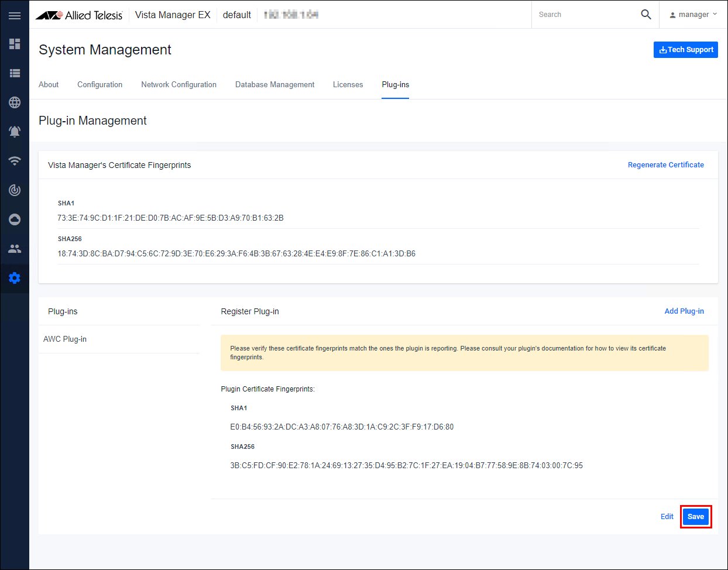Click the search magnifier icon
This screenshot has height=570, width=728.
pyautogui.click(x=645, y=15)
